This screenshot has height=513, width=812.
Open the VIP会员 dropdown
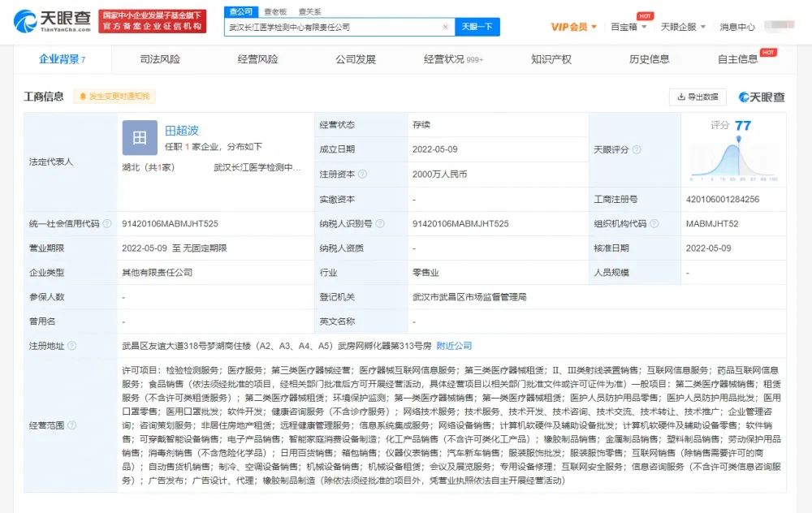point(573,27)
